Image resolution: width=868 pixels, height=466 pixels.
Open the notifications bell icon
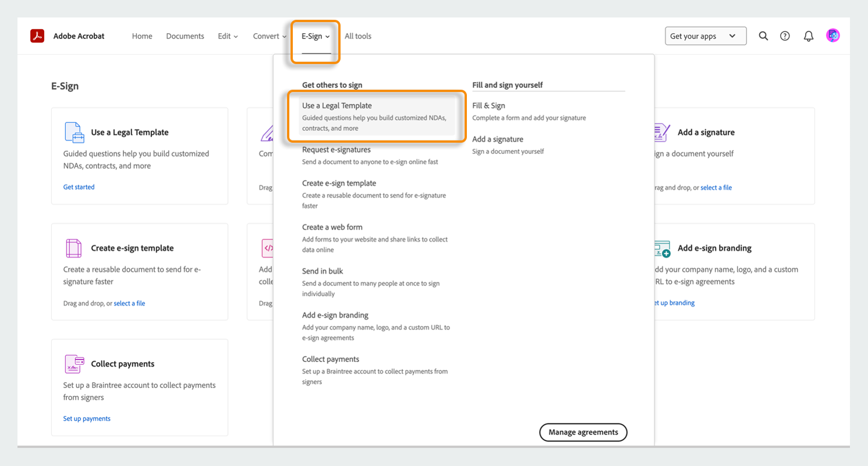click(809, 36)
